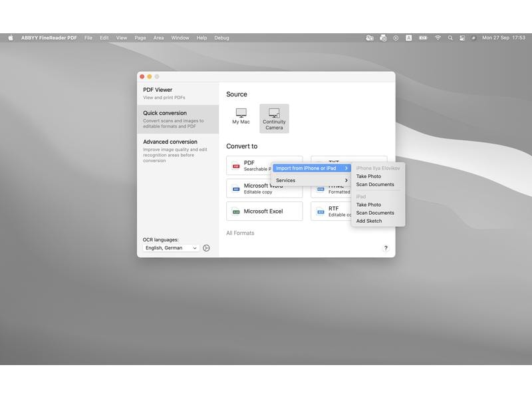Click the keyboard input source icon
This screenshot has width=532, height=399.
click(409, 38)
